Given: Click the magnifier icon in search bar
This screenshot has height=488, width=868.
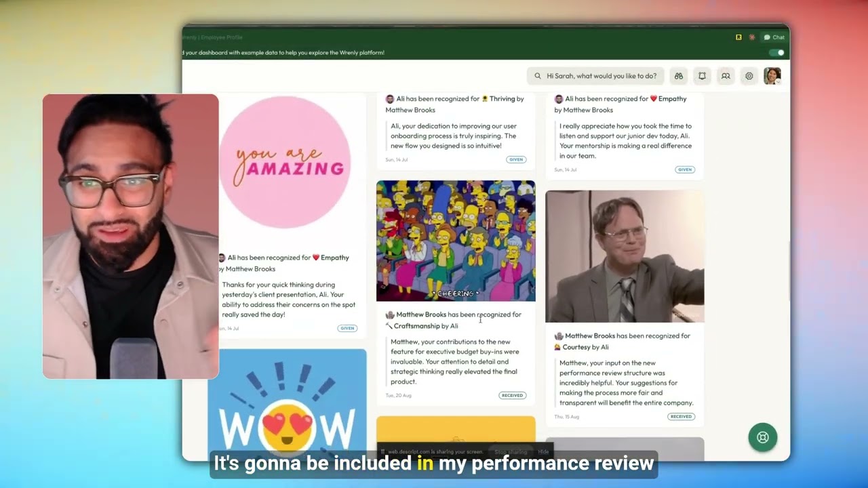Looking at the screenshot, I should (x=538, y=76).
